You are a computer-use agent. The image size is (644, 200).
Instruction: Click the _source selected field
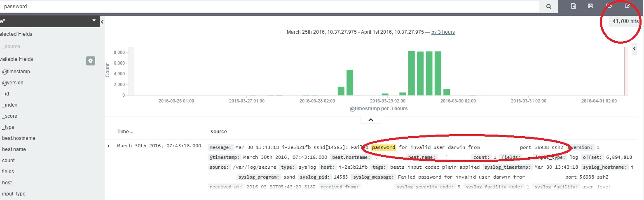pyautogui.click(x=11, y=47)
